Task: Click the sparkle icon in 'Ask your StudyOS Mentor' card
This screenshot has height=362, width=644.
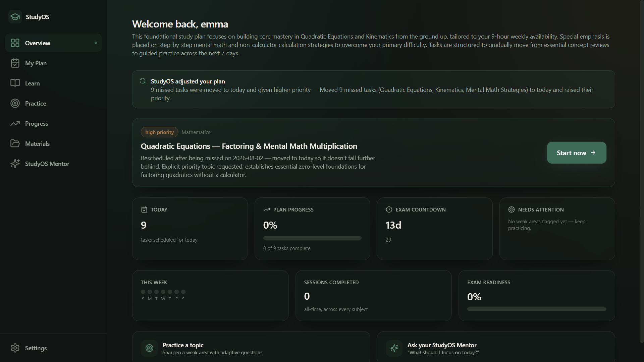Action: tap(394, 348)
